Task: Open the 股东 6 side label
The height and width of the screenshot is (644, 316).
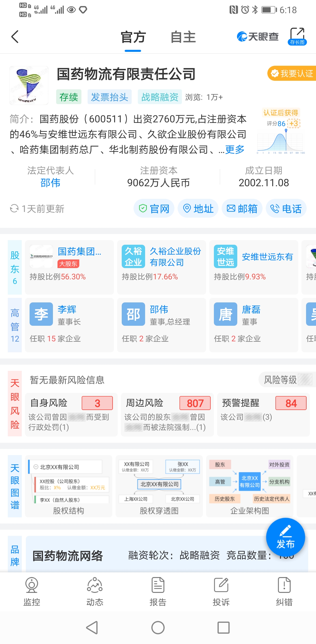Action: pyautogui.click(x=15, y=267)
